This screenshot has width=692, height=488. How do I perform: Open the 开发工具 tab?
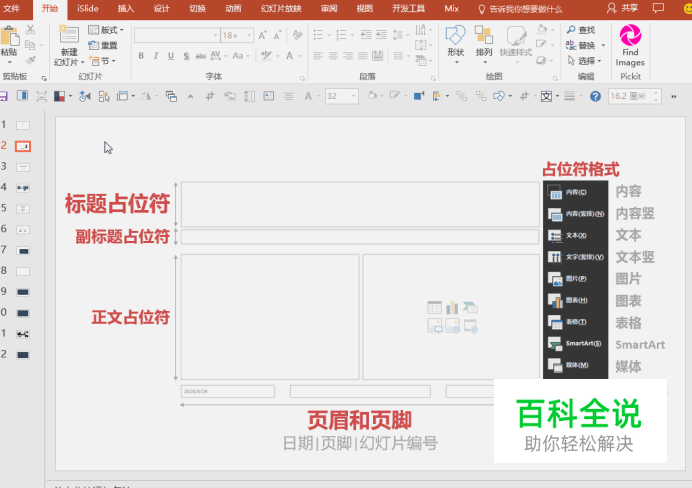coord(408,8)
